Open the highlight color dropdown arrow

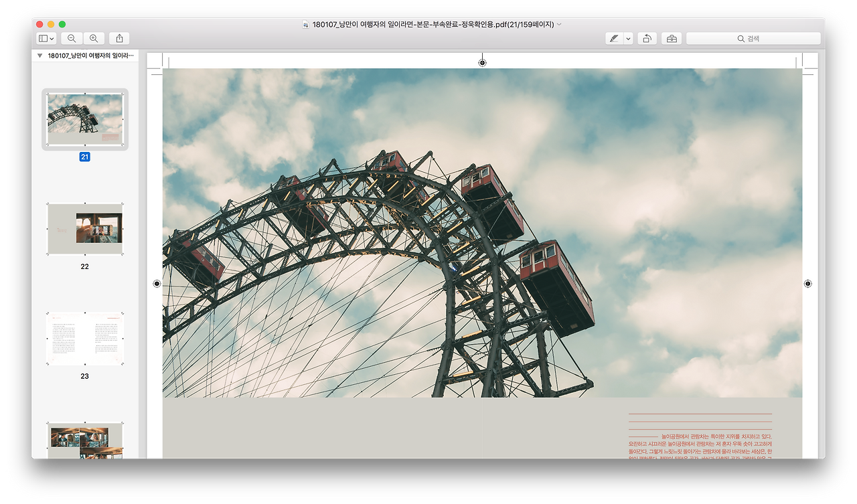(x=628, y=39)
